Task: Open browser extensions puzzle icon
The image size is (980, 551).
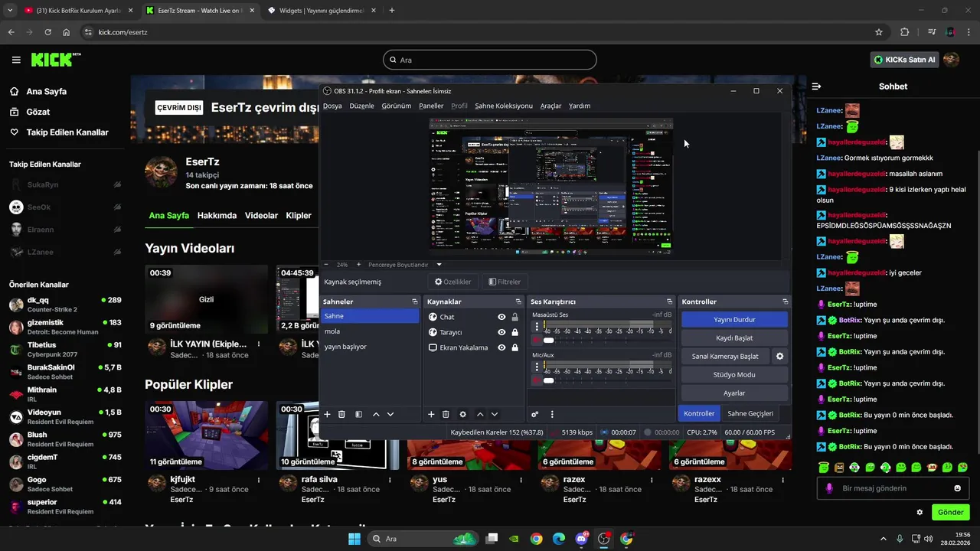Action: (x=904, y=32)
